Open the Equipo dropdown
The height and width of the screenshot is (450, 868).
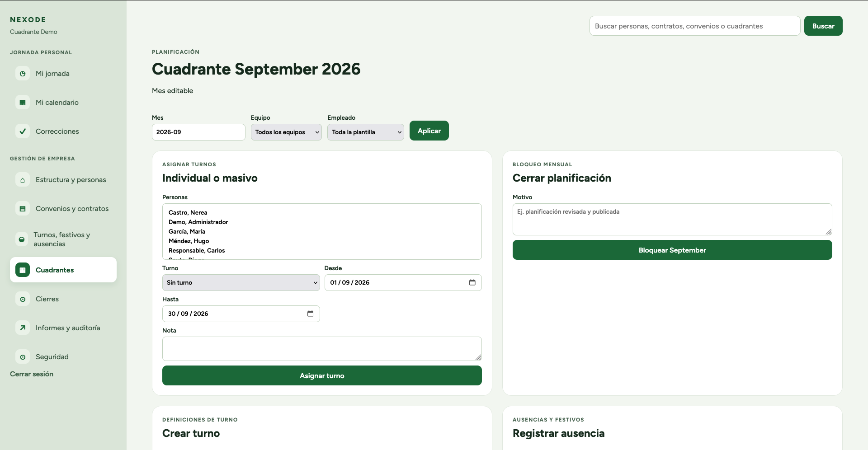tap(286, 132)
